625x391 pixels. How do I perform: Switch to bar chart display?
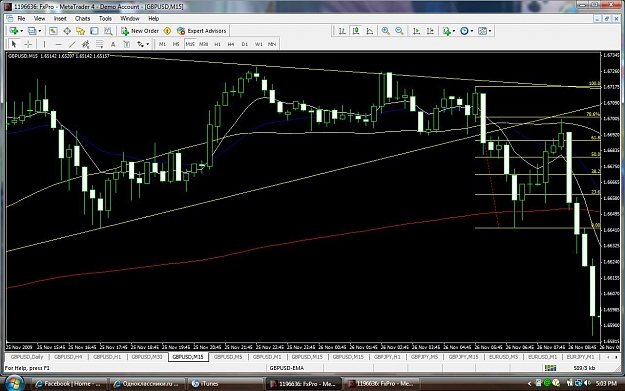pyautogui.click(x=342, y=31)
